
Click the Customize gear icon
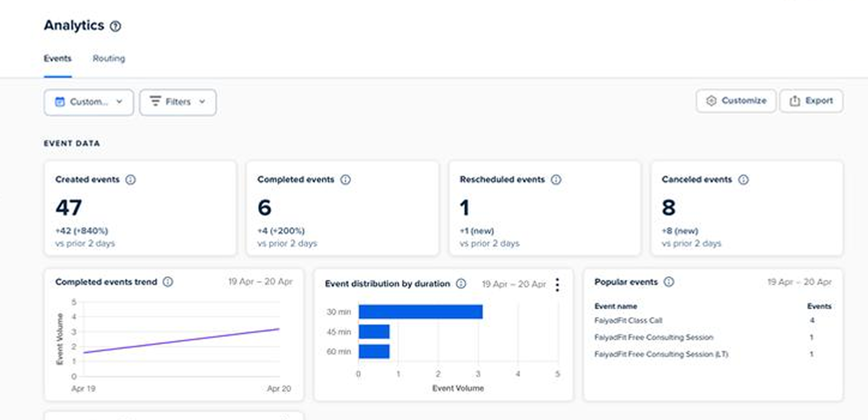coord(711,101)
